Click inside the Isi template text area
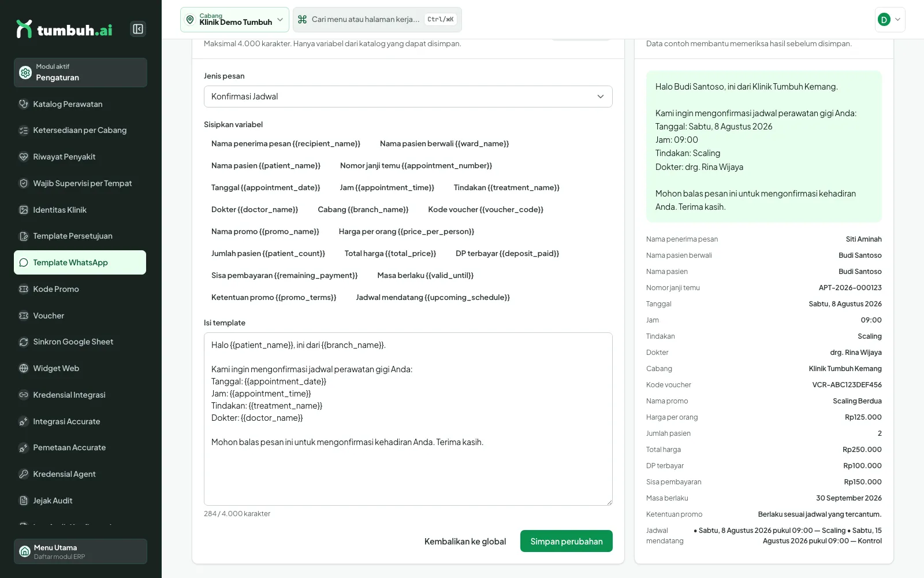The height and width of the screenshot is (578, 924). pos(408,419)
